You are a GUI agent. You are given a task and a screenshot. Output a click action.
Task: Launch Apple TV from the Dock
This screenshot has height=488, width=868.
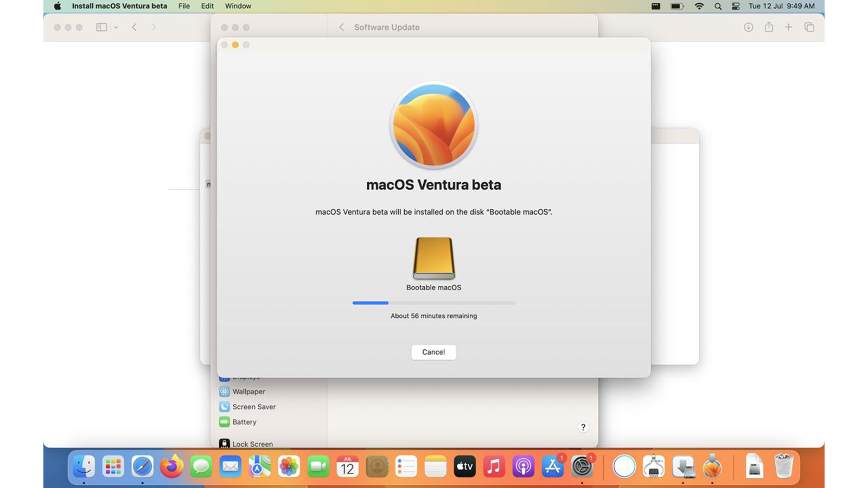465,466
